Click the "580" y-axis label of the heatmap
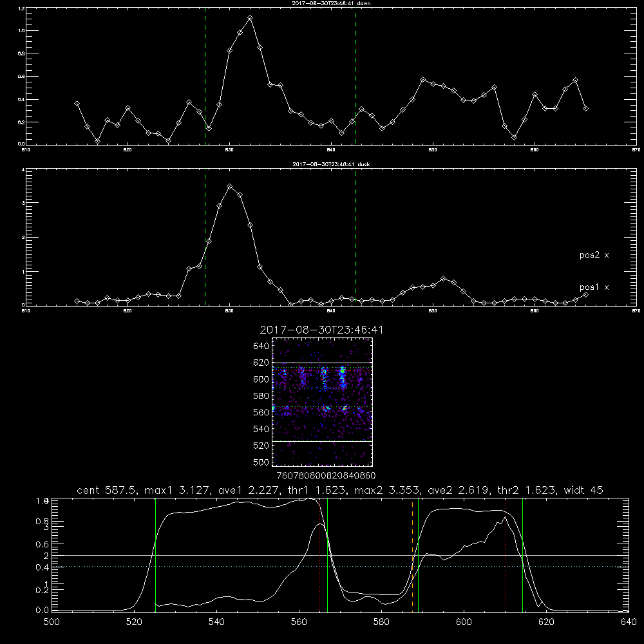Image resolution: width=644 pixels, height=644 pixels. (261, 396)
